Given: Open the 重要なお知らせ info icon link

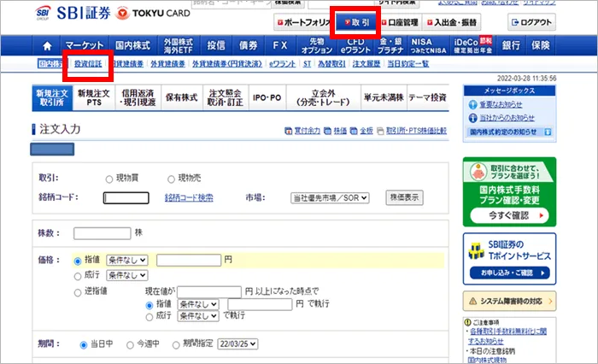Looking at the screenshot, I should pos(472,104).
